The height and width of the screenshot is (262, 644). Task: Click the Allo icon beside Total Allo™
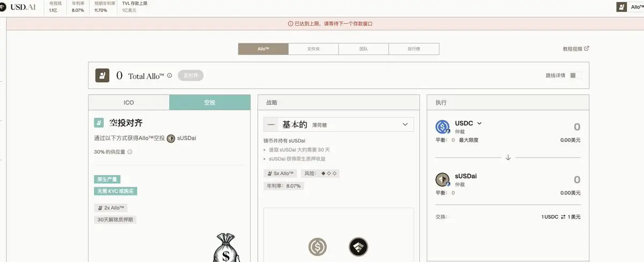(x=103, y=76)
